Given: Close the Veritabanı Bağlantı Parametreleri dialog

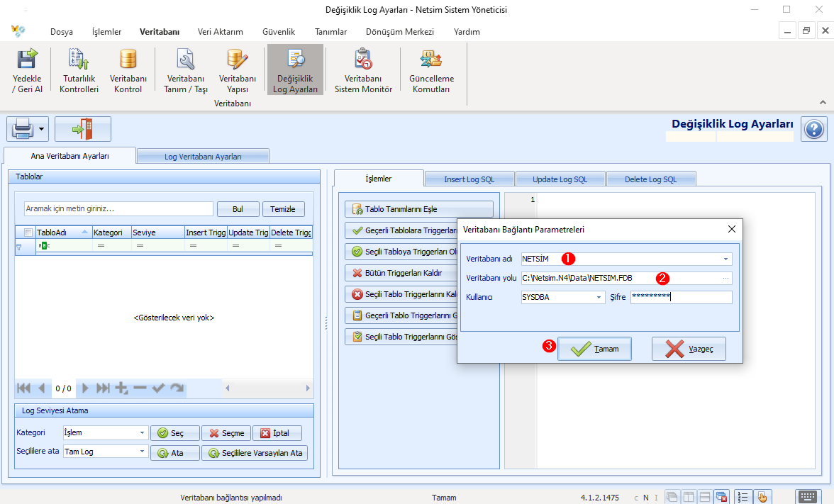Looking at the screenshot, I should click(x=732, y=229).
